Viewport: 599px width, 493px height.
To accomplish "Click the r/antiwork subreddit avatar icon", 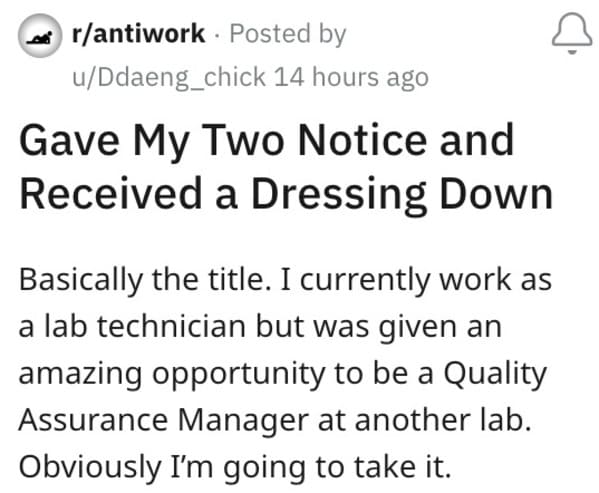I will pos(40,36).
